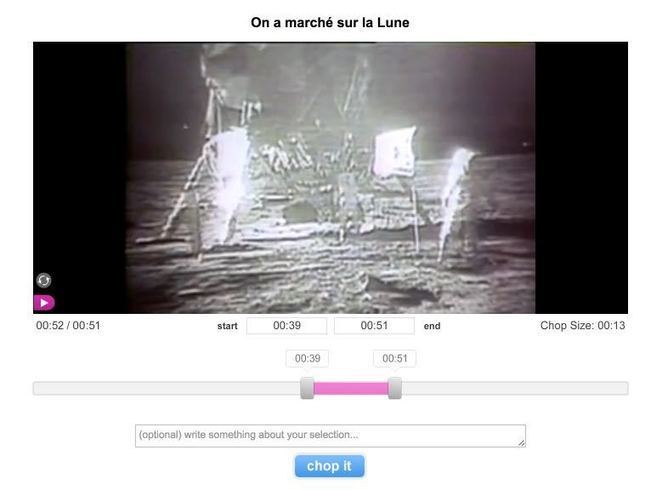The height and width of the screenshot is (490, 651).
Task: Click the end label beside time field
Action: point(432,326)
